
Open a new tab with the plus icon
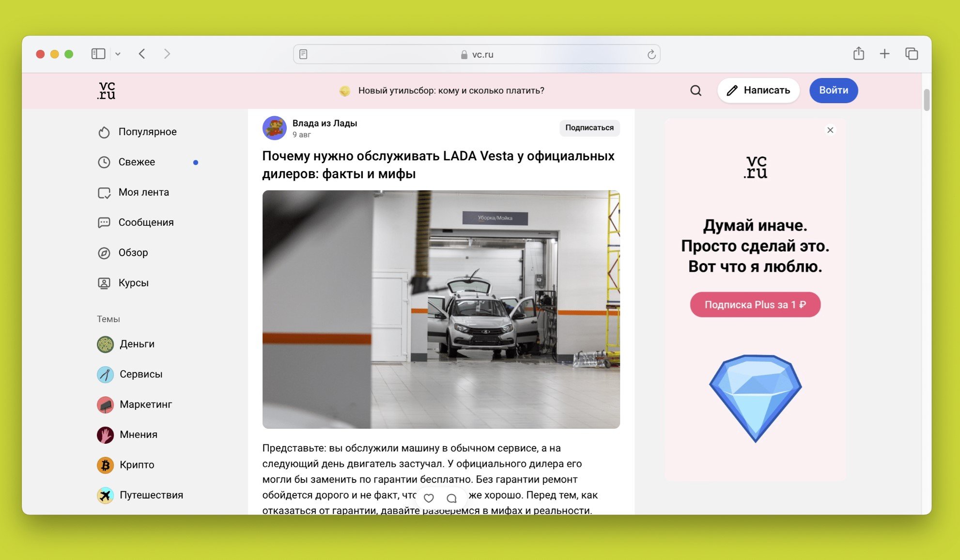tap(884, 54)
